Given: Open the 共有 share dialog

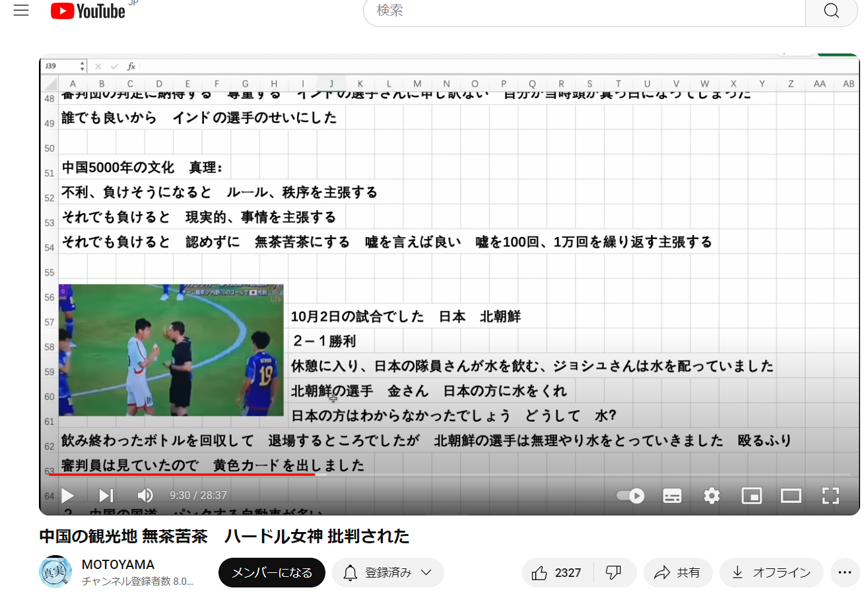Looking at the screenshot, I should (x=678, y=573).
